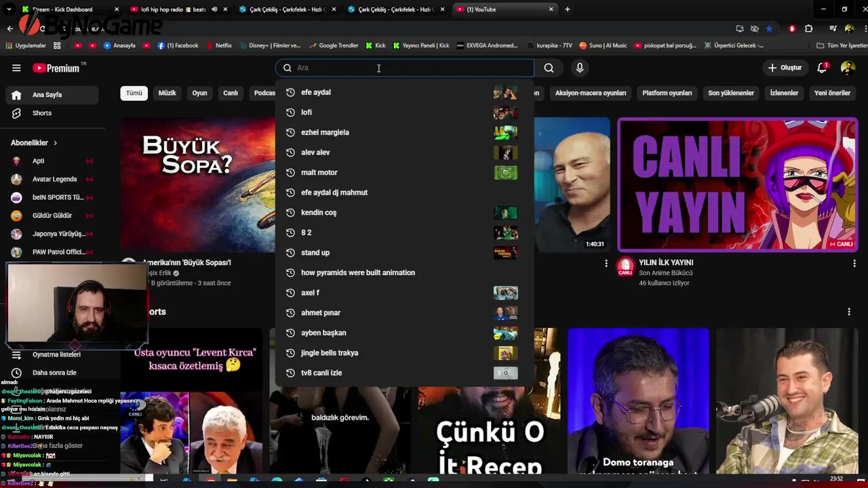The width and height of the screenshot is (868, 488).
Task: Select the Yeni öneriler chip
Action: click(x=832, y=93)
